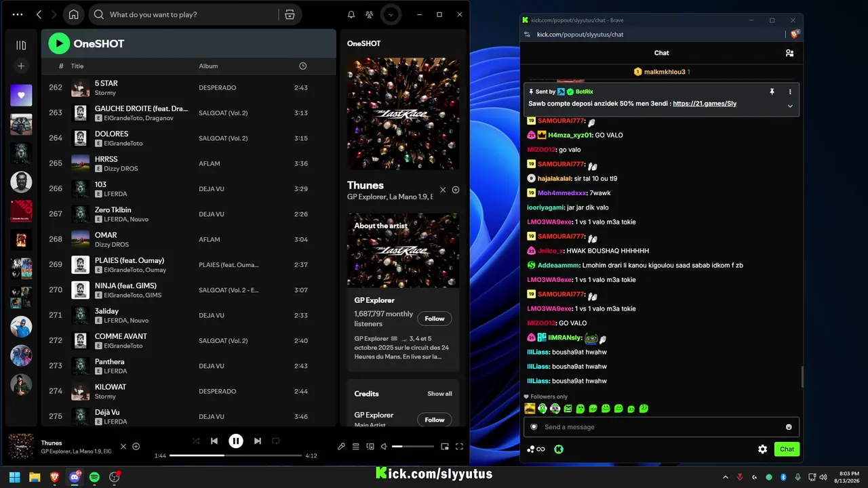Open Spotify's What's New bell notifications
868x488 pixels.
tap(351, 14)
